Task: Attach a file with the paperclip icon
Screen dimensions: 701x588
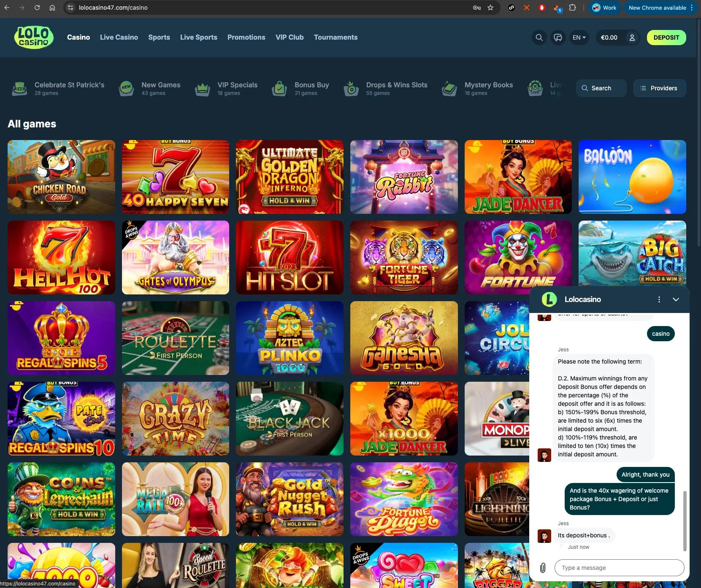Action: tap(543, 568)
